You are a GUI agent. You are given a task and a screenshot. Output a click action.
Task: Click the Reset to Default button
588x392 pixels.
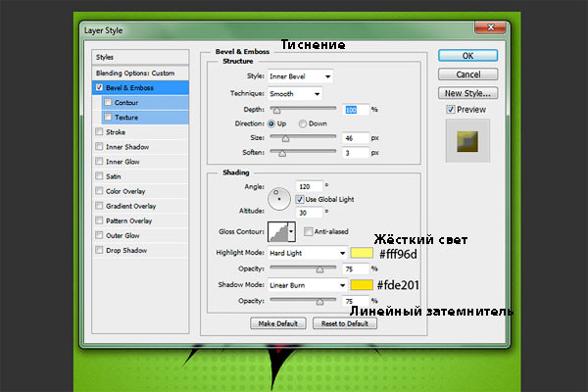pos(345,323)
